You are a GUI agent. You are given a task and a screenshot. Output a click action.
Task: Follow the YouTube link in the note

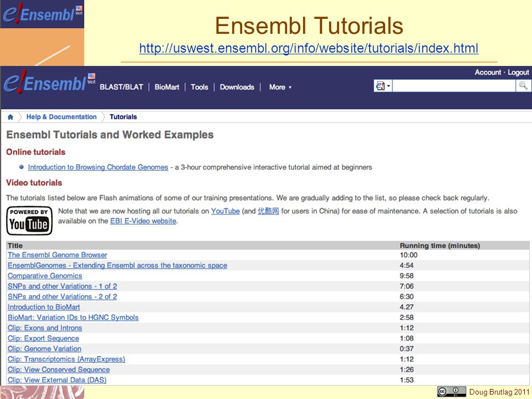point(226,211)
